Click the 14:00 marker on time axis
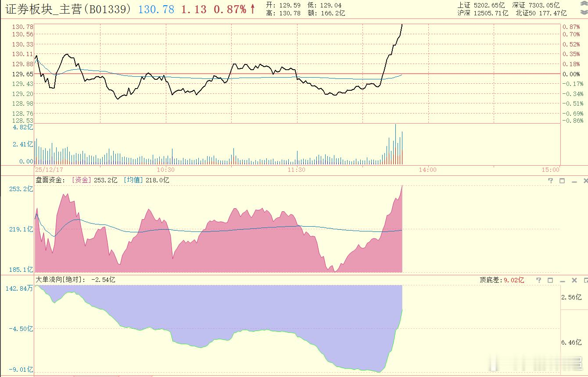The image size is (588, 377). (x=428, y=170)
